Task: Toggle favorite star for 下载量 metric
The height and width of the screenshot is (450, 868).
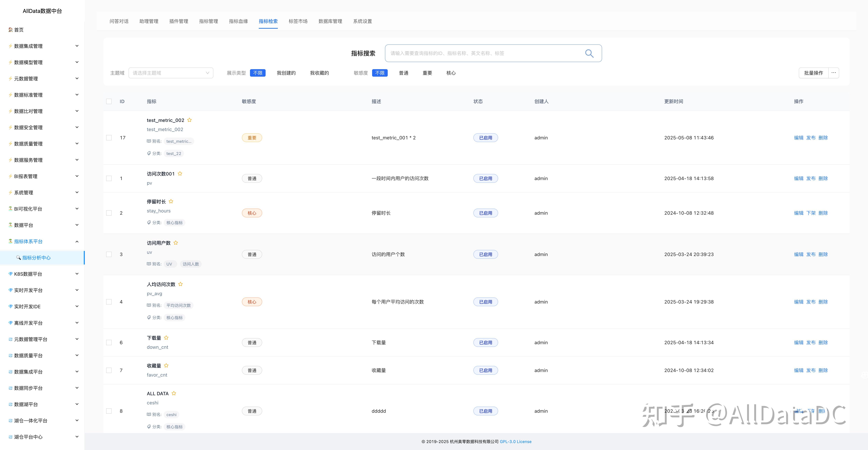Action: [166, 337]
